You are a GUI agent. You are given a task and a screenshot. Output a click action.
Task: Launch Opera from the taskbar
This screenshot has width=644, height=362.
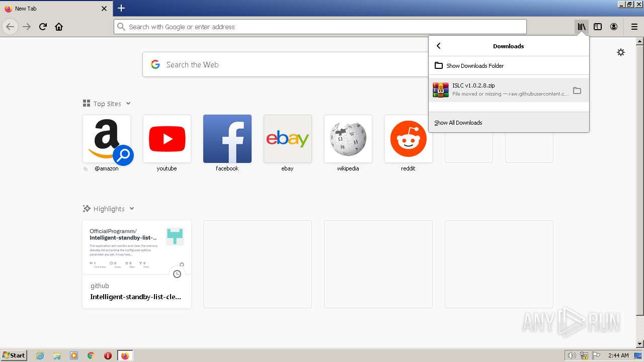[108, 355]
